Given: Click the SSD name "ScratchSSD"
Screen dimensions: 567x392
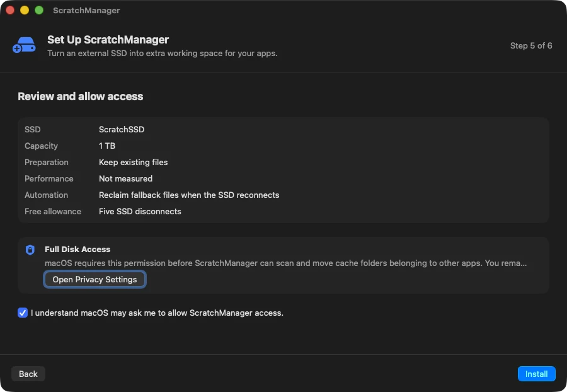Looking at the screenshot, I should coord(122,129).
